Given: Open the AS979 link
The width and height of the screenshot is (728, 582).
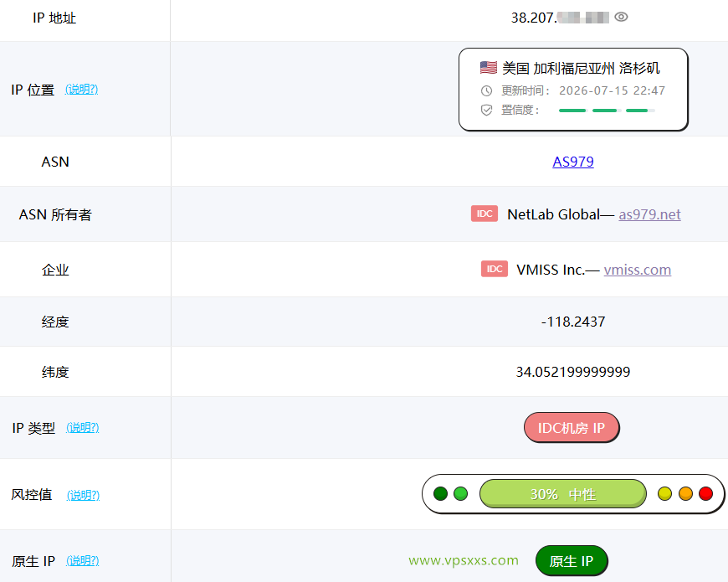Looking at the screenshot, I should point(573,162).
